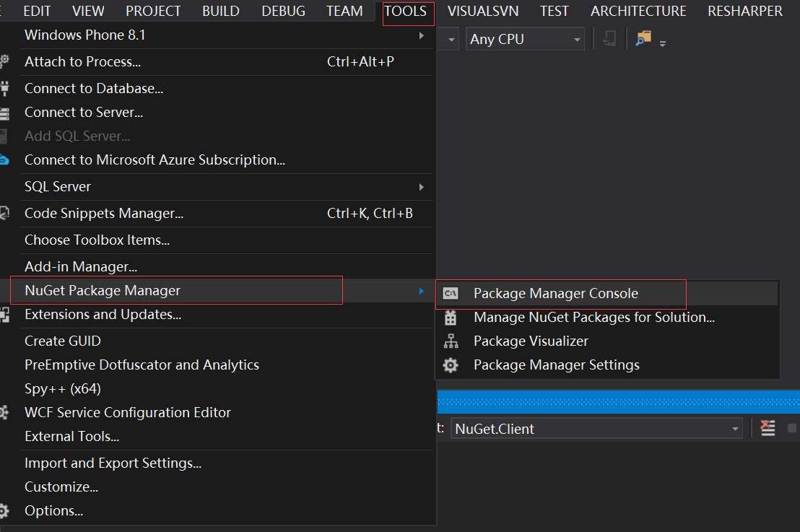800x532 pixels.
Task: Open the NuGet.Client default project dropdown
Action: [596, 429]
